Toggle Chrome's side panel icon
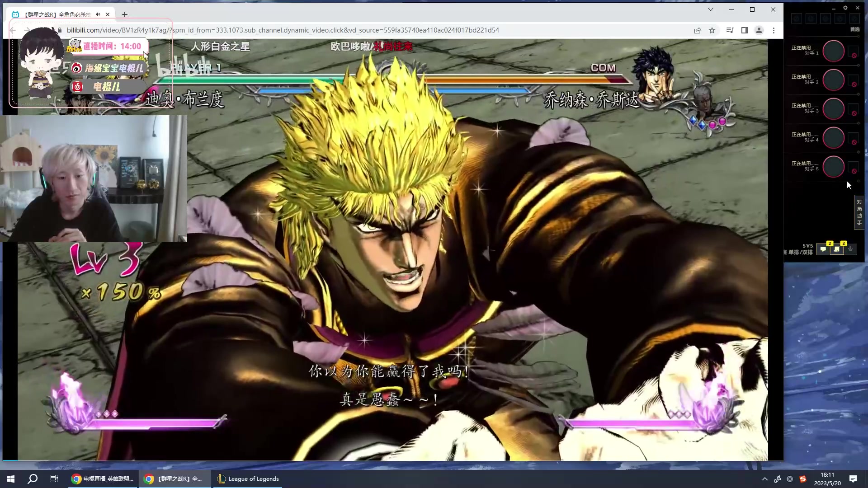This screenshot has width=868, height=488. click(744, 30)
